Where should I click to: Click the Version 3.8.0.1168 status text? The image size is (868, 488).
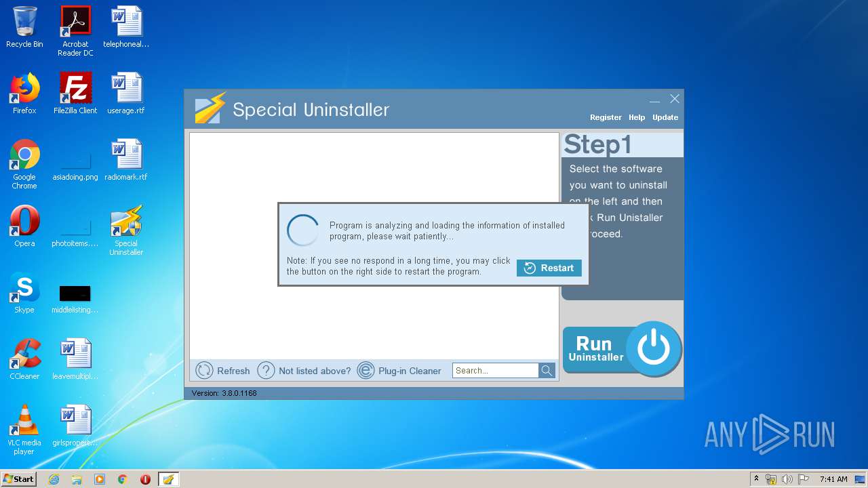224,393
